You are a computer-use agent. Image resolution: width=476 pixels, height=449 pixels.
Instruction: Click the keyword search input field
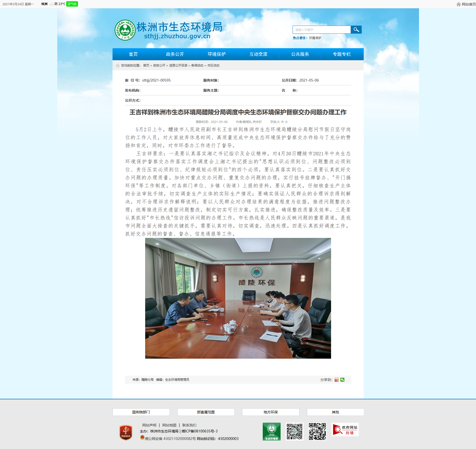click(322, 30)
